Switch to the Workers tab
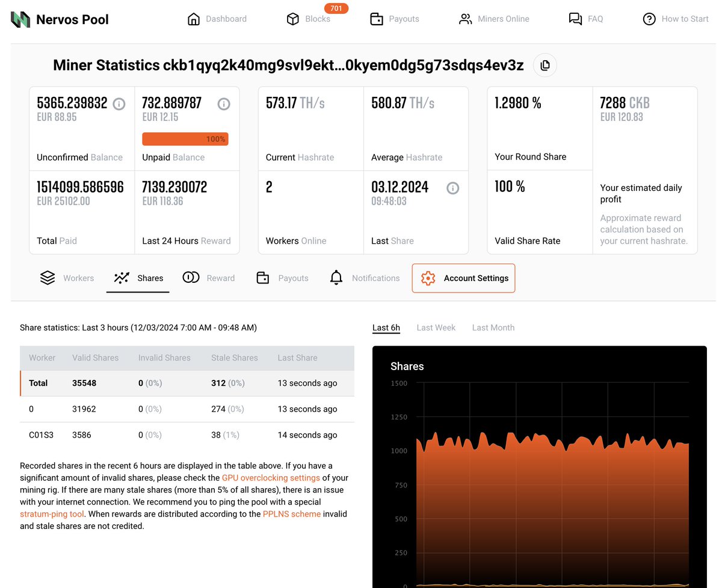This screenshot has height=588, width=722. (x=67, y=278)
